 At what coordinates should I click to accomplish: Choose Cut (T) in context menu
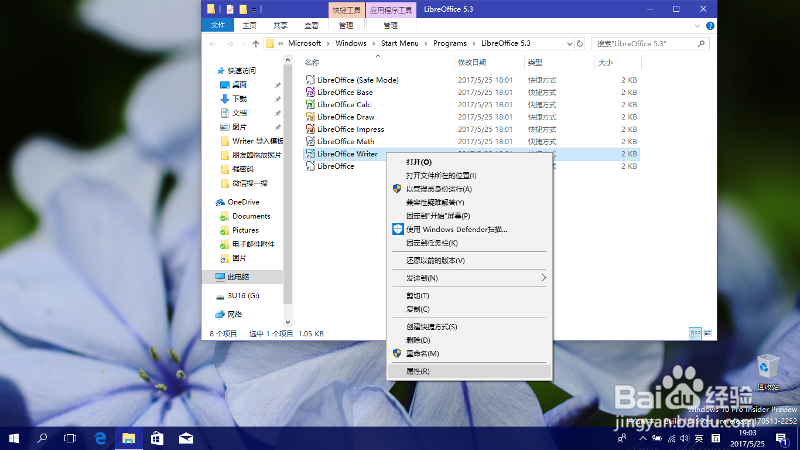469,295
